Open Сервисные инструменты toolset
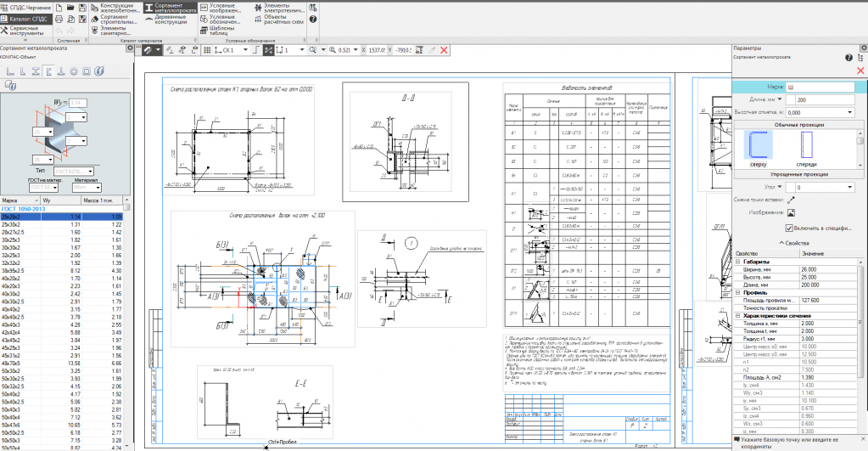 coord(22,30)
